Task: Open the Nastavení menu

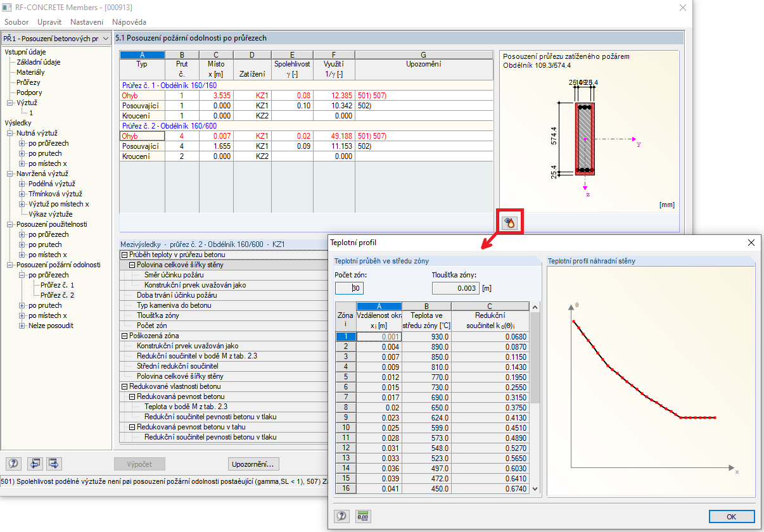Action: 87,22
